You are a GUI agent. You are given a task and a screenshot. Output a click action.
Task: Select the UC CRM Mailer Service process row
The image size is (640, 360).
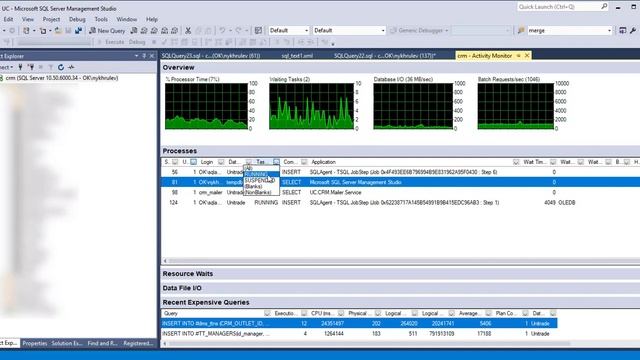pyautogui.click(x=400, y=192)
